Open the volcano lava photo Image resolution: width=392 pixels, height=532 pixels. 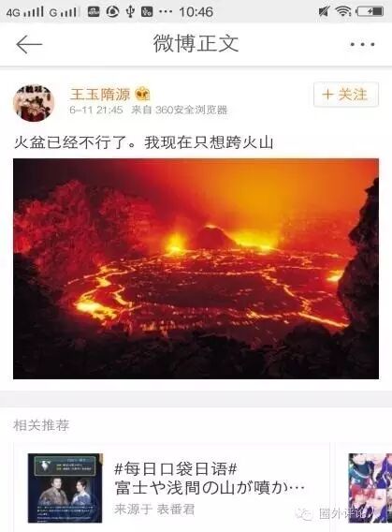(196, 269)
